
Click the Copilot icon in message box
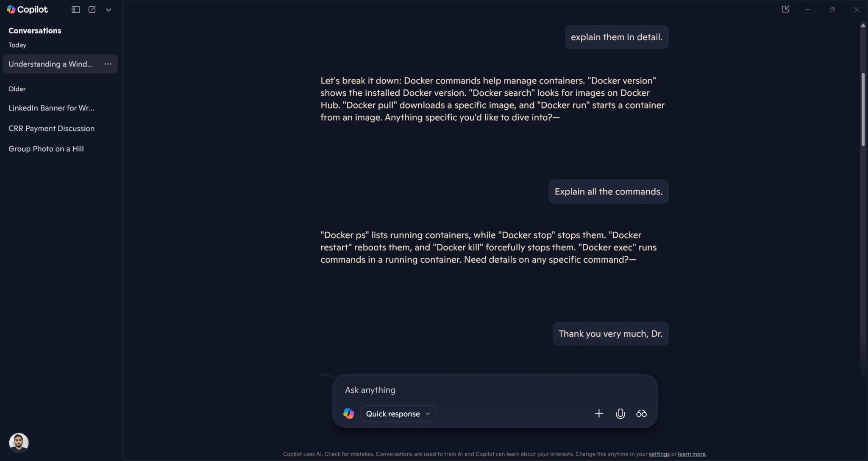[348, 414]
